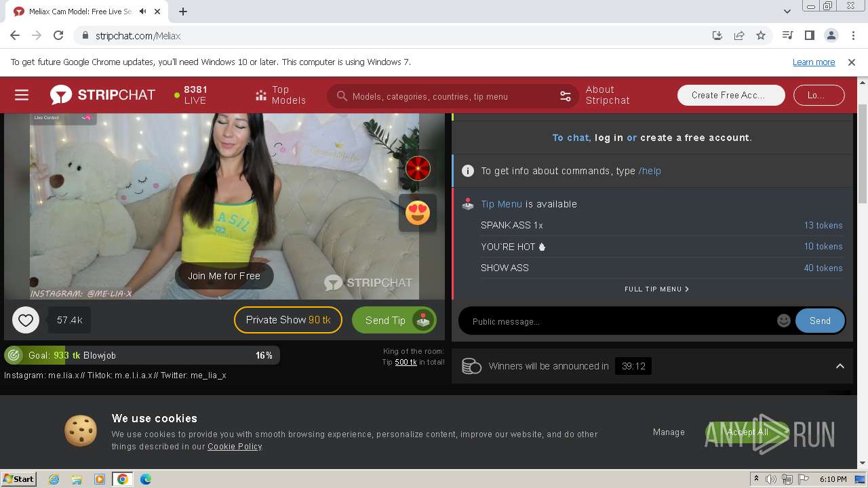
Task: Open the 500 tk king tip link
Action: pos(406,362)
